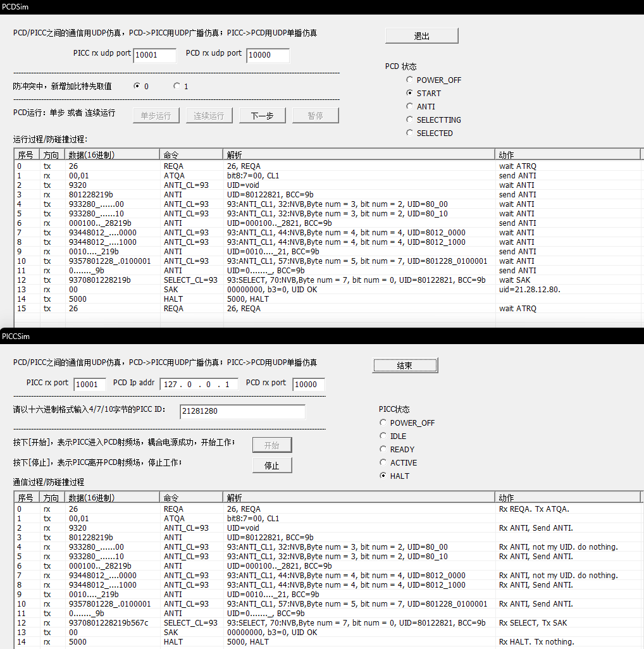Set PICC state to IDLE
The width and height of the screenshot is (644, 649).
click(x=383, y=436)
